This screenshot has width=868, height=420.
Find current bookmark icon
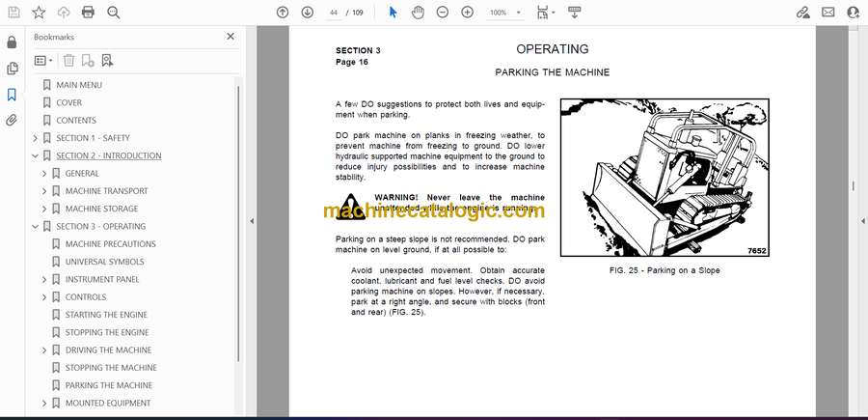tap(107, 61)
